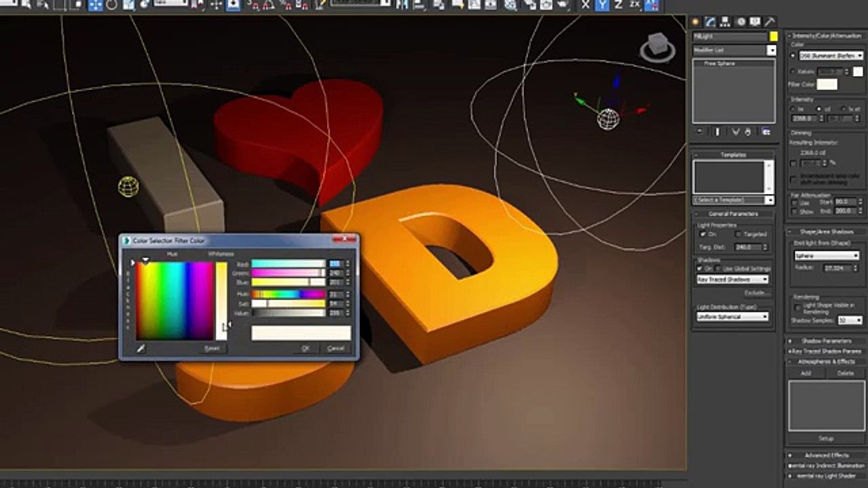Click the Red value field in Color Selector
This screenshot has height=488, width=868.
coord(336,264)
